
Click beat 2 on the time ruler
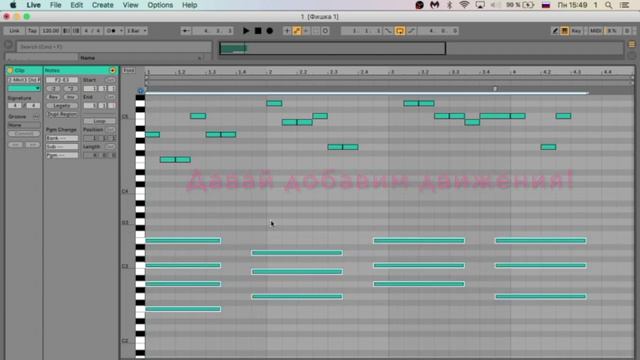(x=269, y=72)
